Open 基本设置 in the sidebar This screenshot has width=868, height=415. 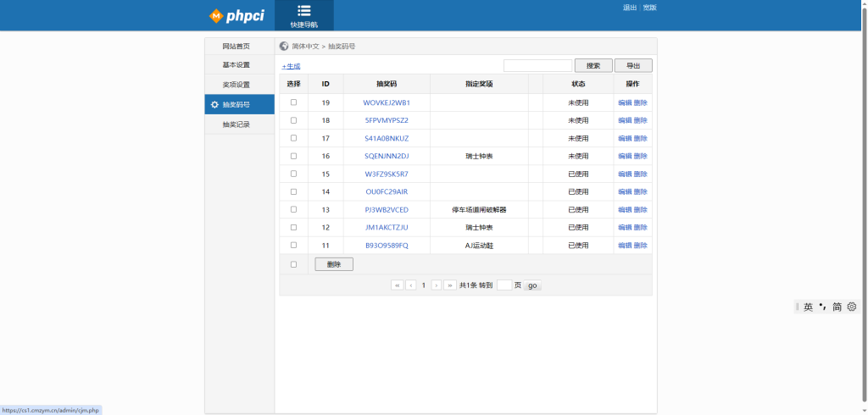[x=236, y=65]
